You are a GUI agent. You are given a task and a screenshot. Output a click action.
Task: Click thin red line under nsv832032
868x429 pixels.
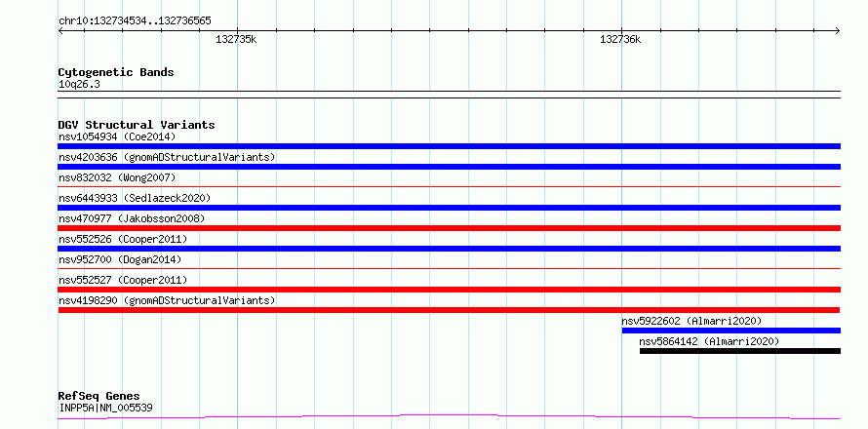point(449,187)
